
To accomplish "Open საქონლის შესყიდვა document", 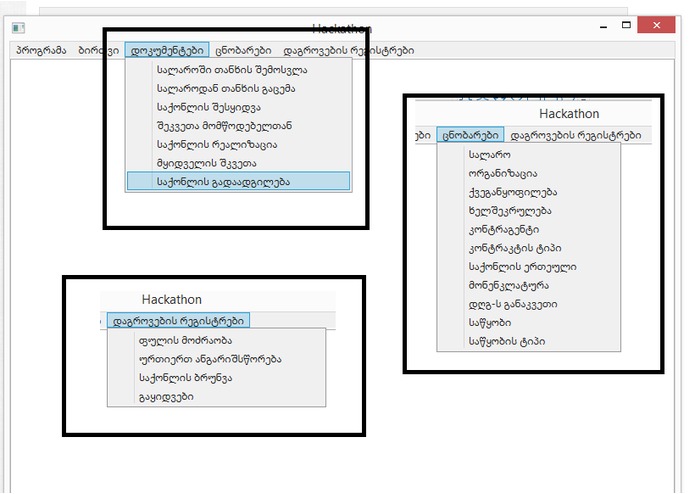I will click(x=238, y=107).
